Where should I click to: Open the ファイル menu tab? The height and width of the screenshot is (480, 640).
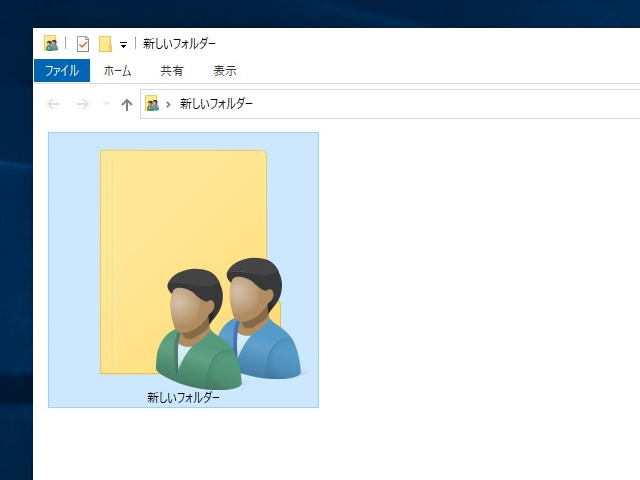click(62, 71)
